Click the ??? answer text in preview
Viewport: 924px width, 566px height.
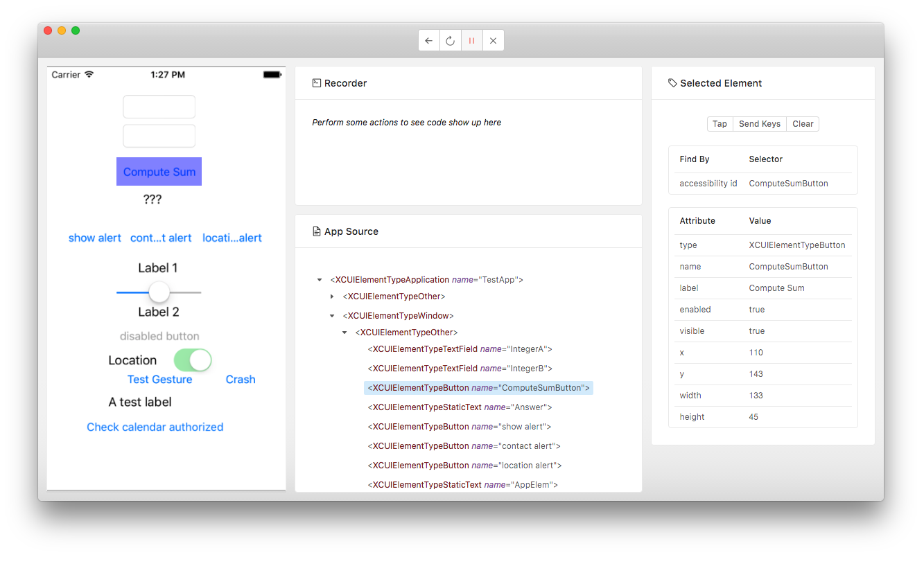[152, 200]
